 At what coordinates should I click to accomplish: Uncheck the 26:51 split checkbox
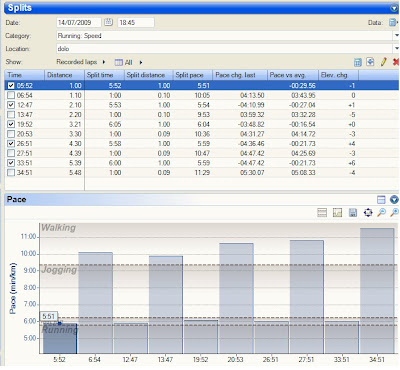pos(11,144)
